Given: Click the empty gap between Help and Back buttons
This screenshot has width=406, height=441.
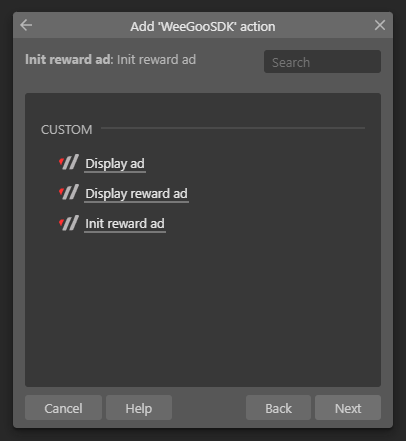Looking at the screenshot, I should click(209, 408).
